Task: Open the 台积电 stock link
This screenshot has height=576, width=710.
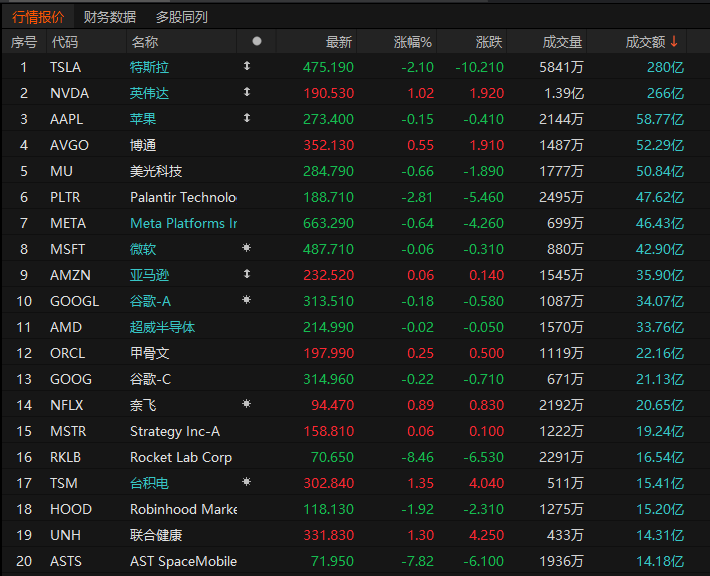Action: tap(149, 483)
